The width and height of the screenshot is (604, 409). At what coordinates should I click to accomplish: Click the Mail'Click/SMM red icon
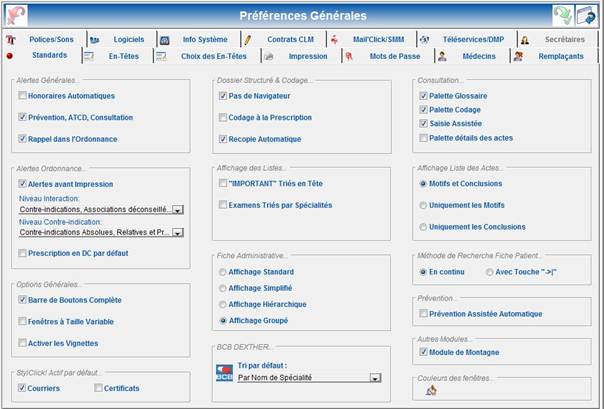334,39
